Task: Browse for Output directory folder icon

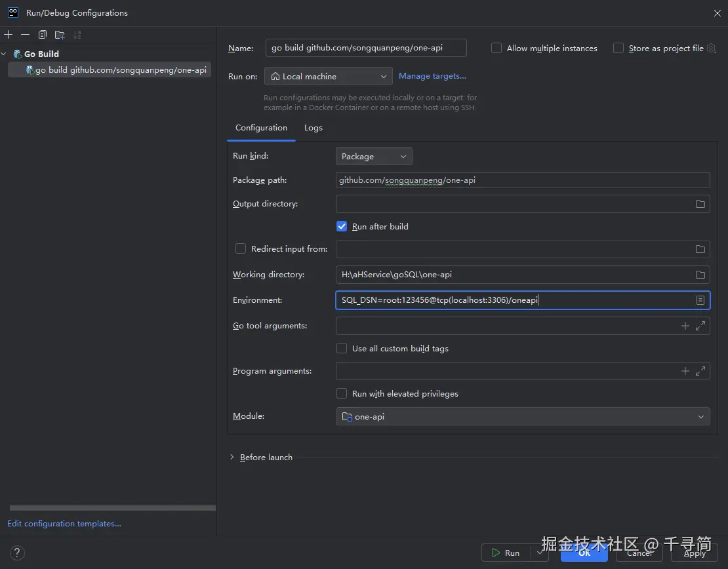Action: [700, 205]
